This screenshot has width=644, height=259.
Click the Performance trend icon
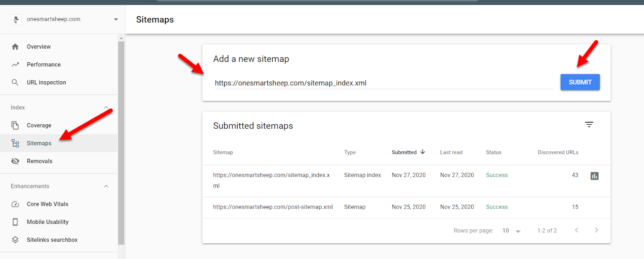[x=15, y=64]
